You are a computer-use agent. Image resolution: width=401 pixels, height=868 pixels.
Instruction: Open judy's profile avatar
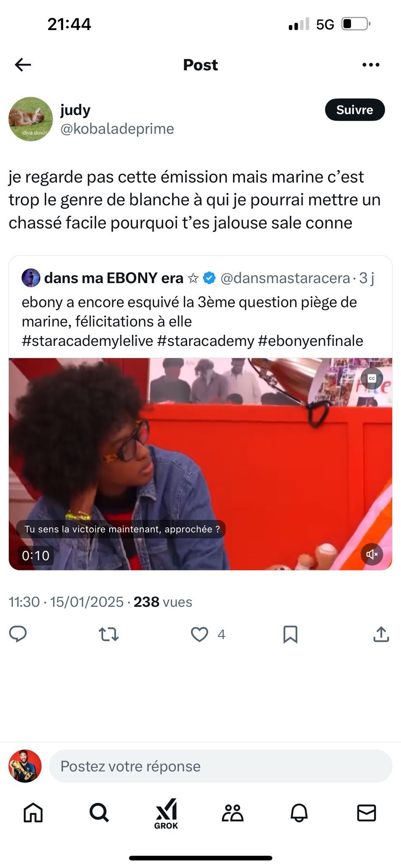tap(30, 119)
